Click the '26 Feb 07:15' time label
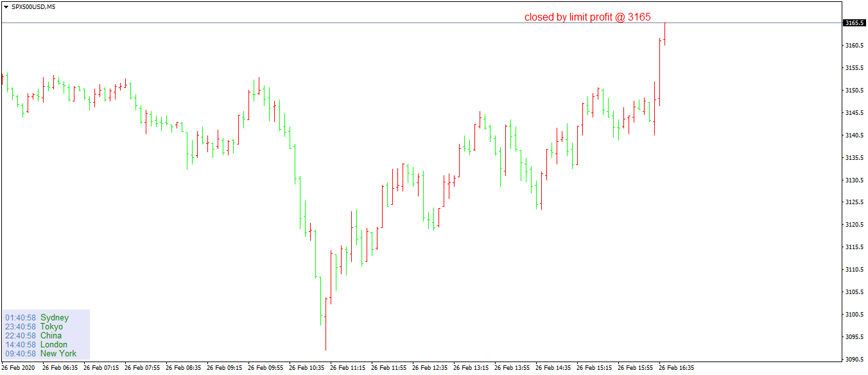This screenshot has height=375, width=868. 101,369
